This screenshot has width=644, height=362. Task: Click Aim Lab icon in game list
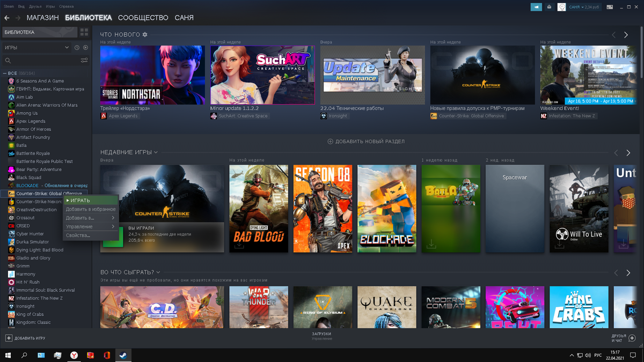[11, 97]
